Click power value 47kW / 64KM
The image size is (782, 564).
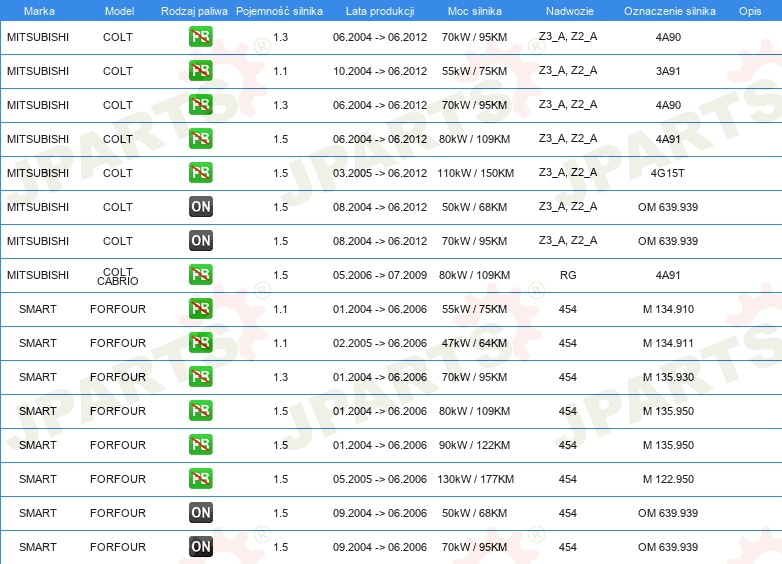point(474,343)
